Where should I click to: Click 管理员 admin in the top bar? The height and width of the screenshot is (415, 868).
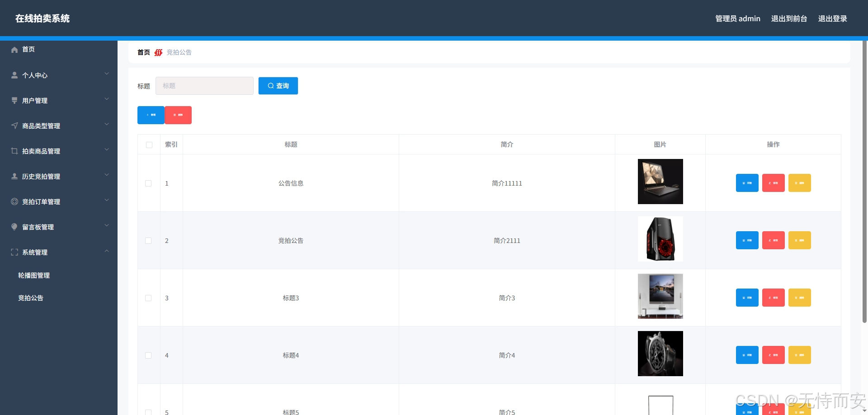click(738, 19)
